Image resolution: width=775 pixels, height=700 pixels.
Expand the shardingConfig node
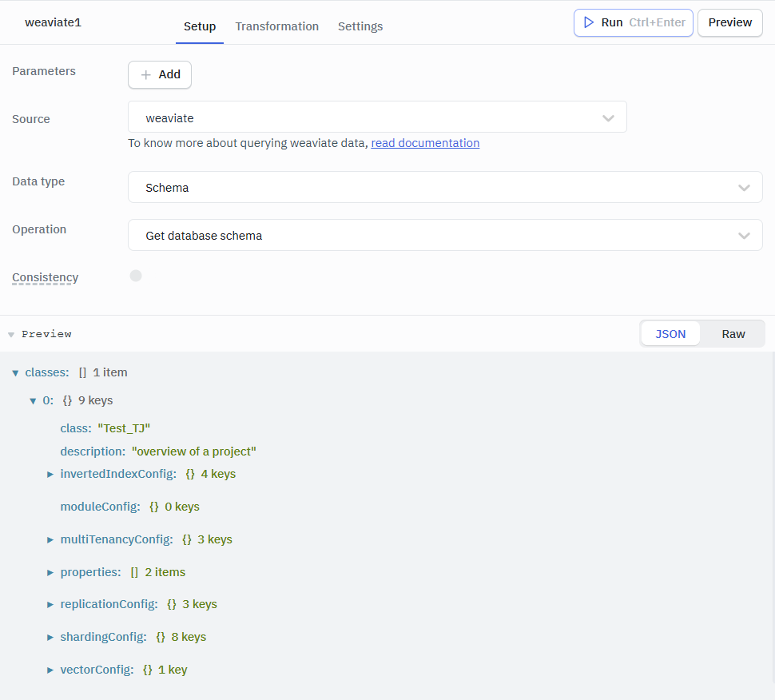click(50, 637)
